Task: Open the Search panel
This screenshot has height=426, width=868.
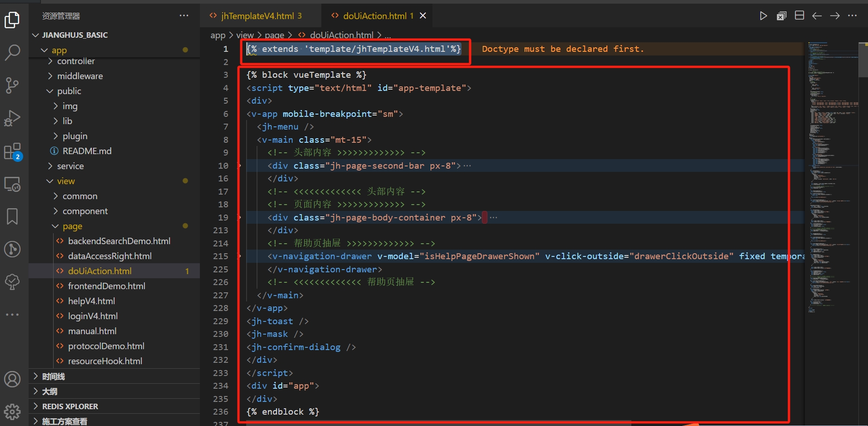Action: pos(12,52)
